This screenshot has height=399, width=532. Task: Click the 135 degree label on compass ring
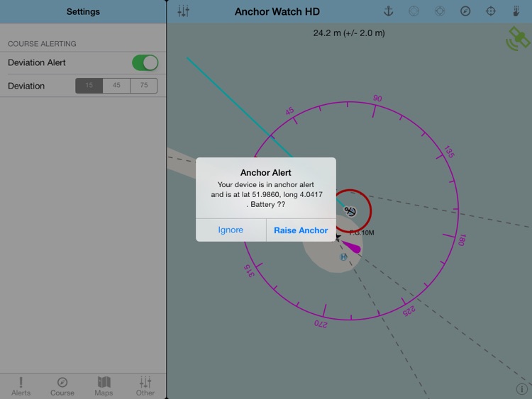click(449, 152)
